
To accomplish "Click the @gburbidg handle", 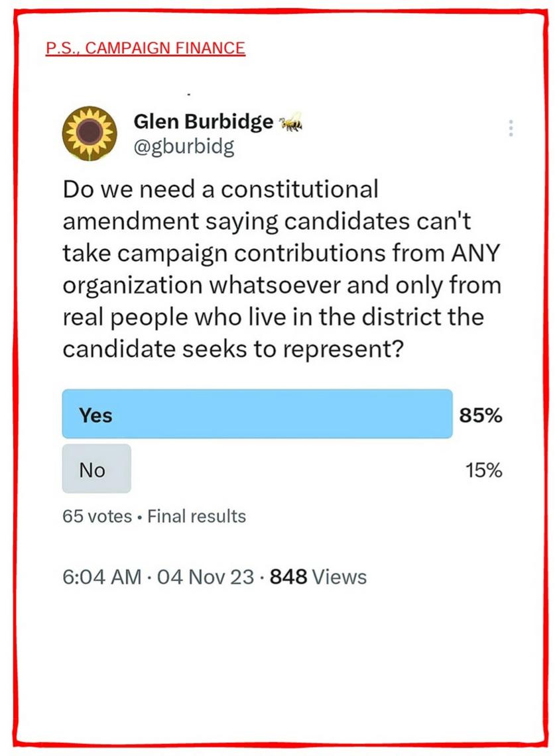I will click(x=184, y=146).
